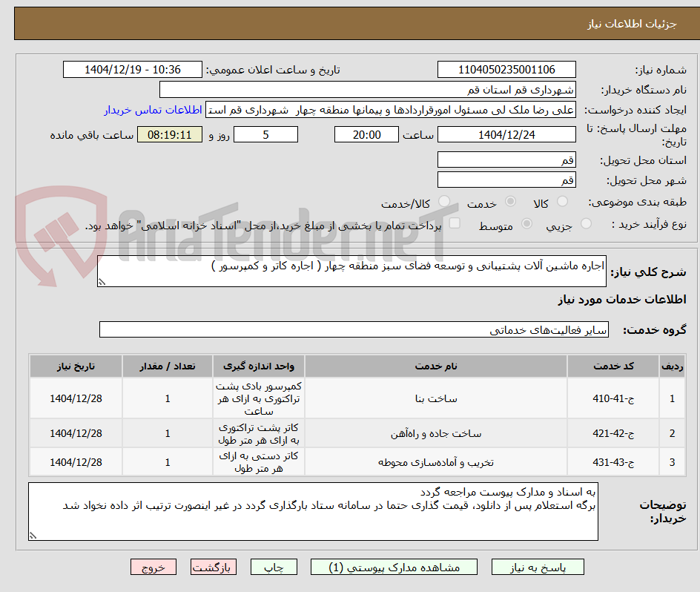Click the remaining days field showing 5
Image resolution: width=700 pixels, height=592 pixels.
[265, 134]
